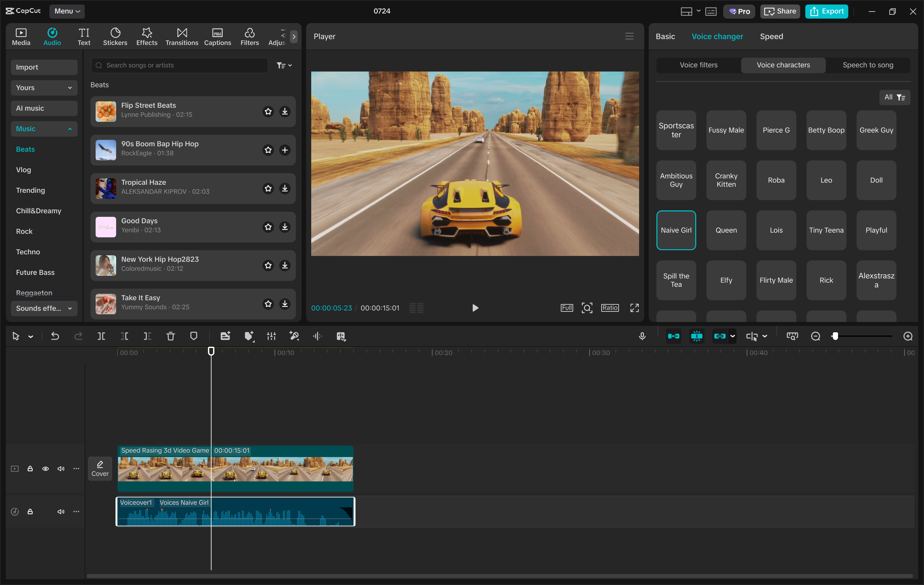Select the split clip tool
The height and width of the screenshot is (585, 924).
tap(102, 336)
